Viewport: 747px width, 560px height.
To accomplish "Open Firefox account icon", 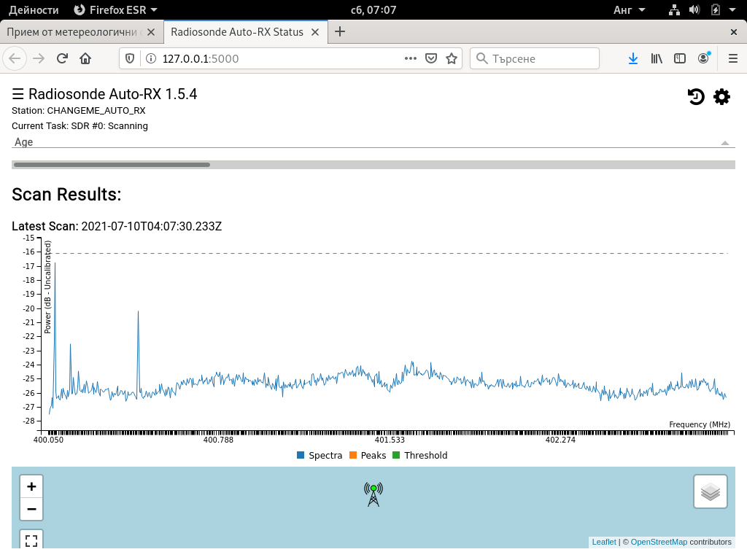I will point(704,58).
